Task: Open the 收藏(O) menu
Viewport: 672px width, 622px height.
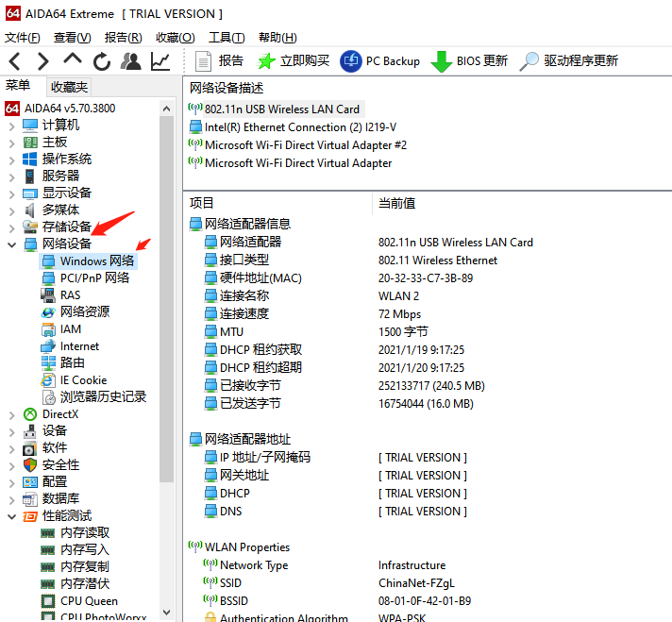Action: [x=176, y=38]
